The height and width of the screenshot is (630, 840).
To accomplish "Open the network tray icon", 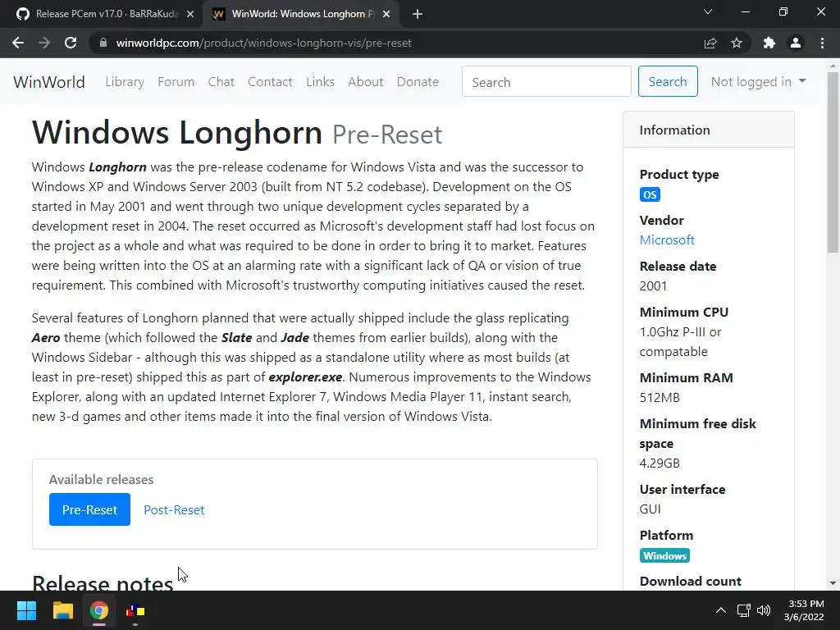I will click(x=743, y=610).
